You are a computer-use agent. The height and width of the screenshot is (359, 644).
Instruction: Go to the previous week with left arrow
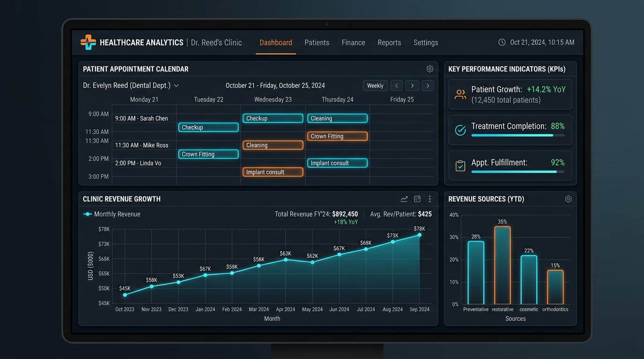point(396,86)
